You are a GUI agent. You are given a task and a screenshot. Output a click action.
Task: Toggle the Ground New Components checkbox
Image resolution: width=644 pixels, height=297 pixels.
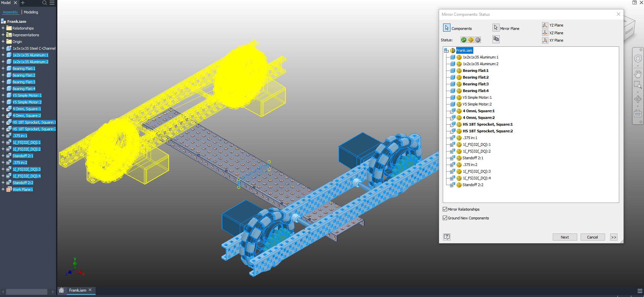coord(445,218)
